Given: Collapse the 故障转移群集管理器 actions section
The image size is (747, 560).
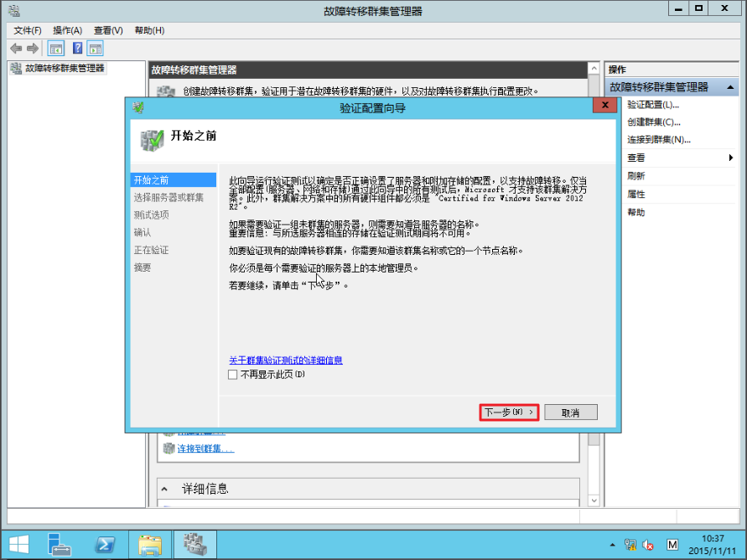Looking at the screenshot, I should [x=730, y=87].
